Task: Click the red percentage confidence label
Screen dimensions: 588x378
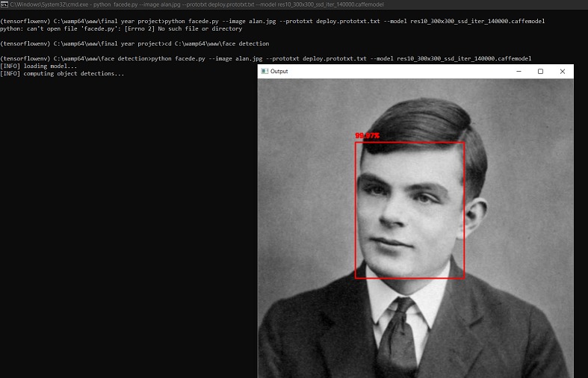Action: tap(367, 136)
